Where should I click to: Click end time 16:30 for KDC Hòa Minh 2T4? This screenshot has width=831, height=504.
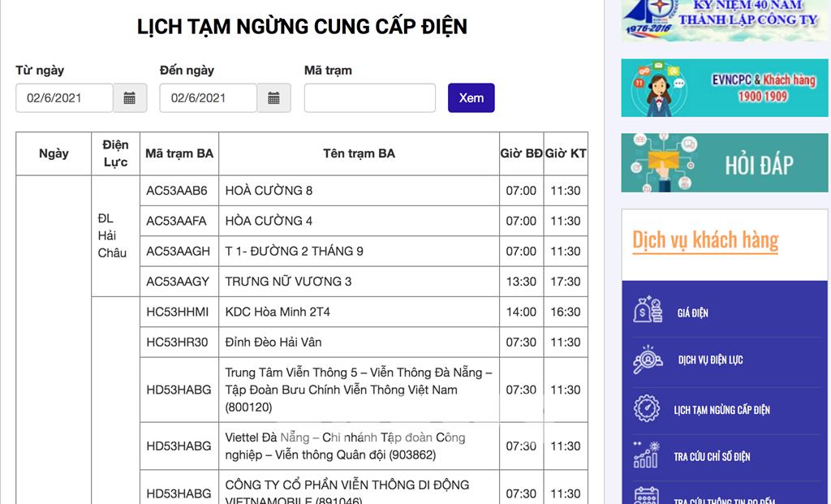click(x=566, y=312)
